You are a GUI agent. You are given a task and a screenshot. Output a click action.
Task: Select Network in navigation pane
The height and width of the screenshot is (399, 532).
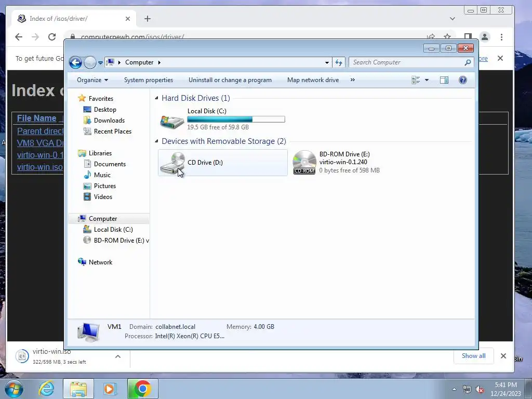100,262
